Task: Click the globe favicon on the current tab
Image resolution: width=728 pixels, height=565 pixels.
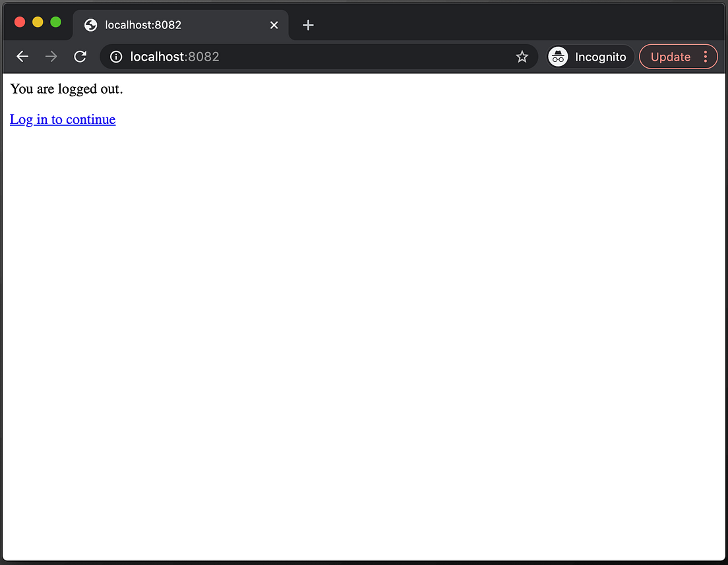Action: (x=90, y=24)
